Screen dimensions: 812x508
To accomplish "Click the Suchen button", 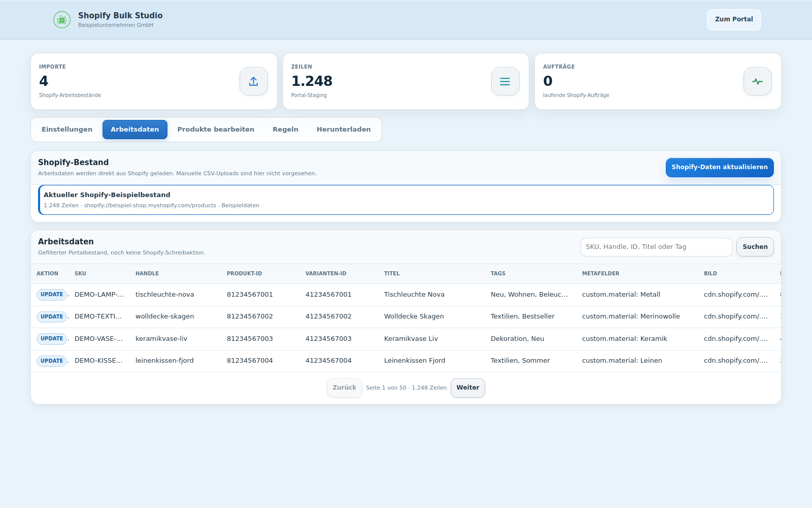I will (x=755, y=247).
